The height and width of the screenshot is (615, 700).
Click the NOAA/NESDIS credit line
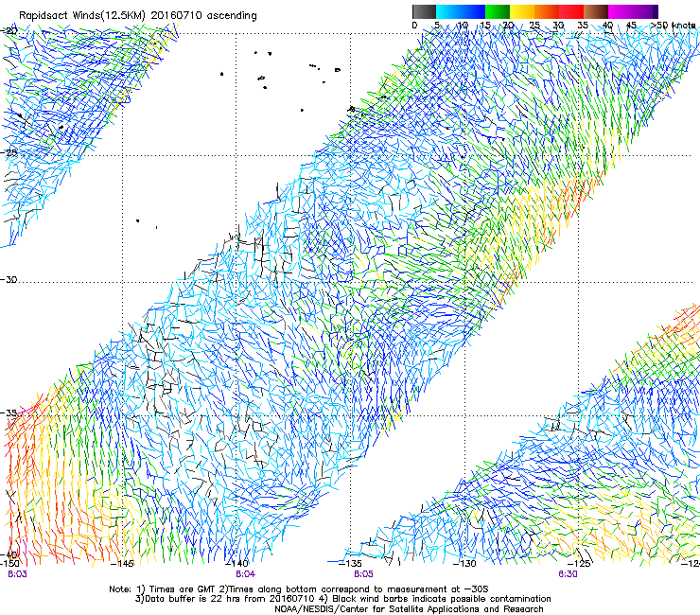click(x=409, y=609)
